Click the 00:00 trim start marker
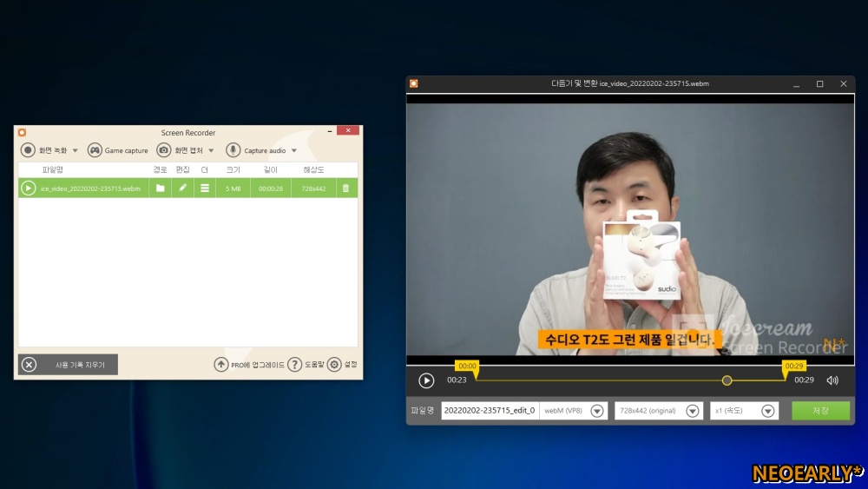868x489 pixels. click(467, 366)
